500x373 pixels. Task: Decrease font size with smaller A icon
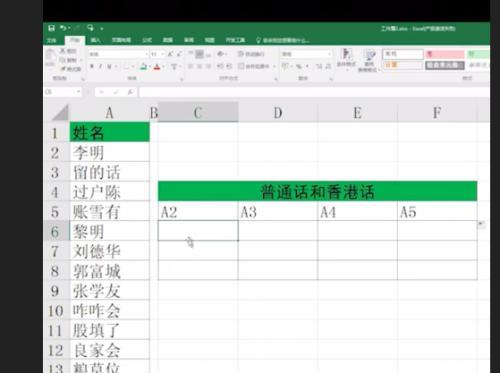point(179,54)
